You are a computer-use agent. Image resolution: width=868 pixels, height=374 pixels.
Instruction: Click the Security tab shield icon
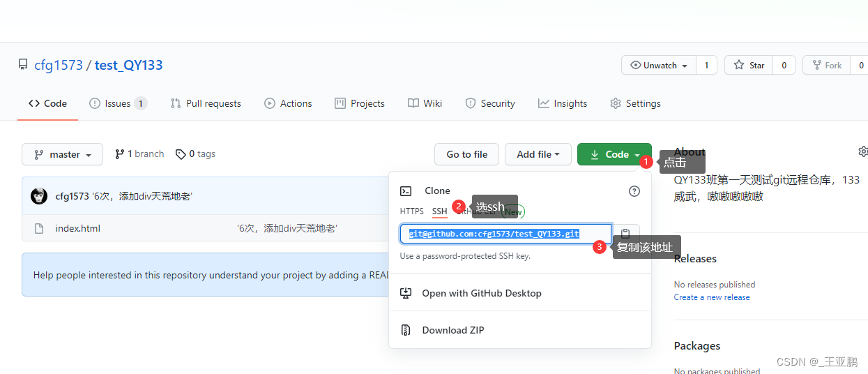point(471,103)
